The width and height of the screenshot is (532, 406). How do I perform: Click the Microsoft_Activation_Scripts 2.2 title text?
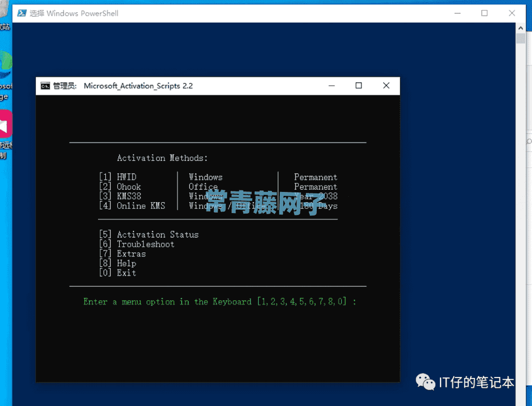click(x=138, y=86)
